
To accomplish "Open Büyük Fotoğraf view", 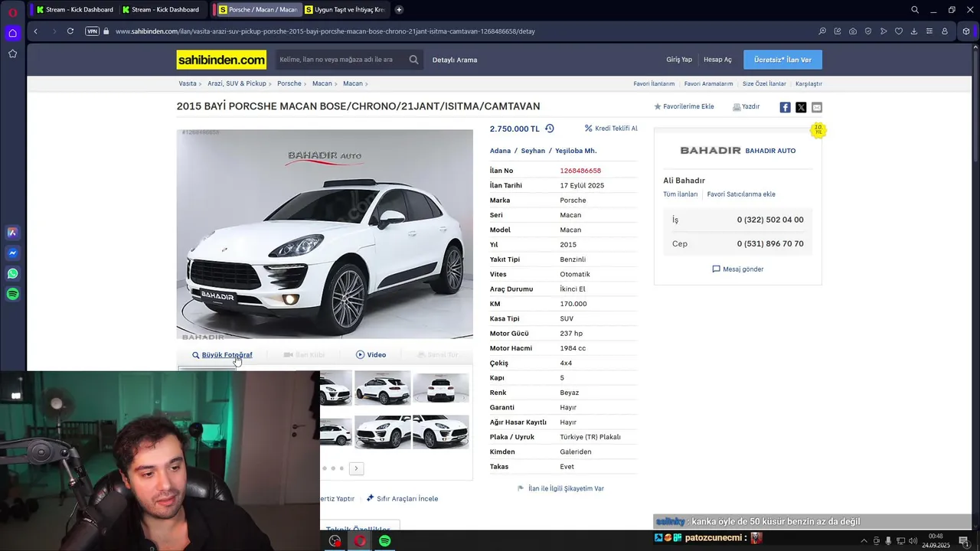I will pos(222,355).
